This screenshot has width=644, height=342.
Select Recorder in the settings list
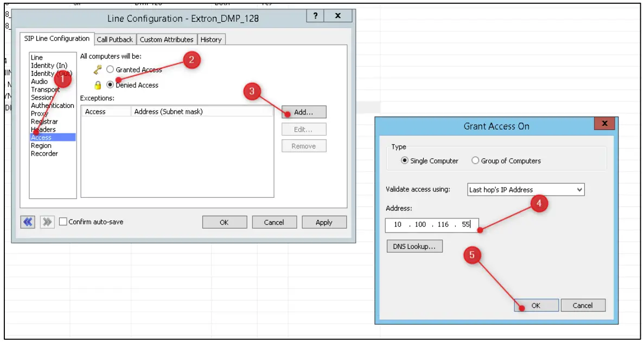(x=44, y=153)
